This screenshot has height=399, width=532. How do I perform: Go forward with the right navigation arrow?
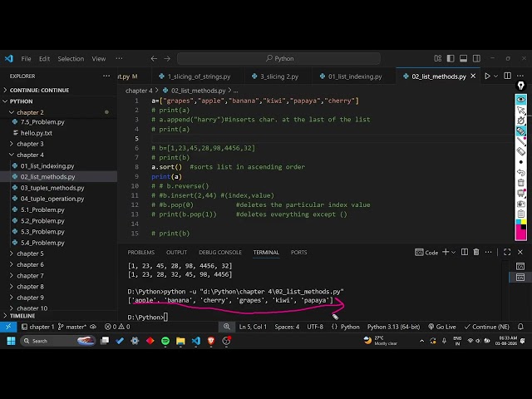tap(167, 59)
